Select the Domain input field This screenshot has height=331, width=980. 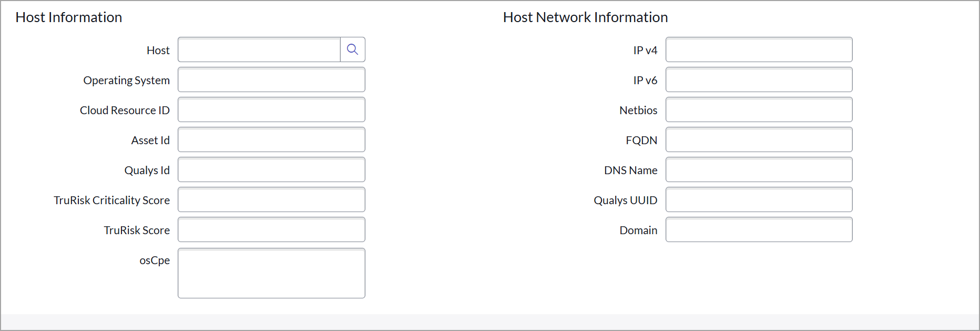pos(759,229)
